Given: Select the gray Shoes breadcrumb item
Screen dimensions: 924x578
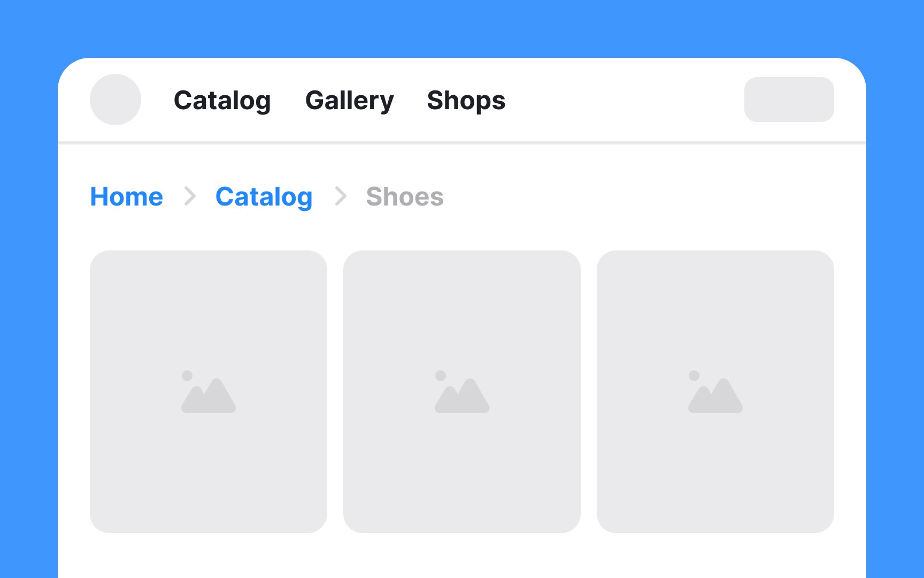Looking at the screenshot, I should (405, 196).
